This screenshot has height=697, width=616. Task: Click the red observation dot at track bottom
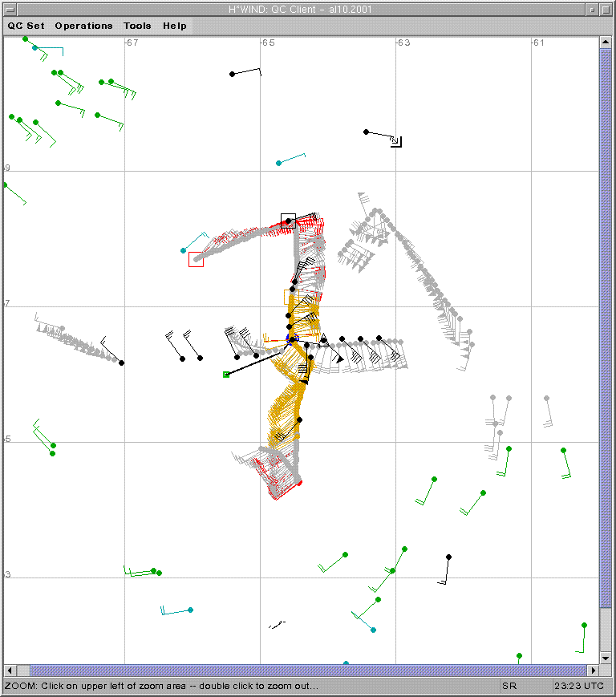(x=299, y=483)
